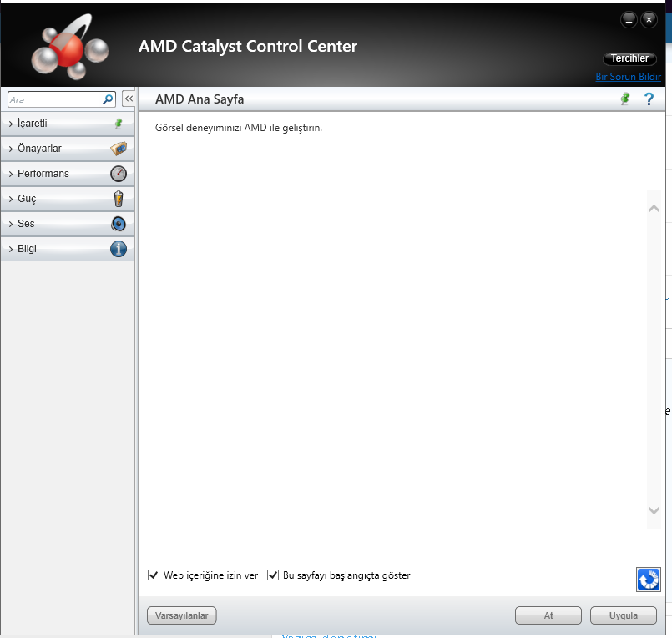Click the Performans gauge icon

coord(119,174)
